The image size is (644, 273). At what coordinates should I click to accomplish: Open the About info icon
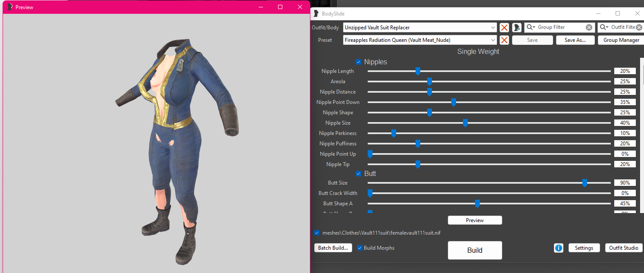click(559, 248)
